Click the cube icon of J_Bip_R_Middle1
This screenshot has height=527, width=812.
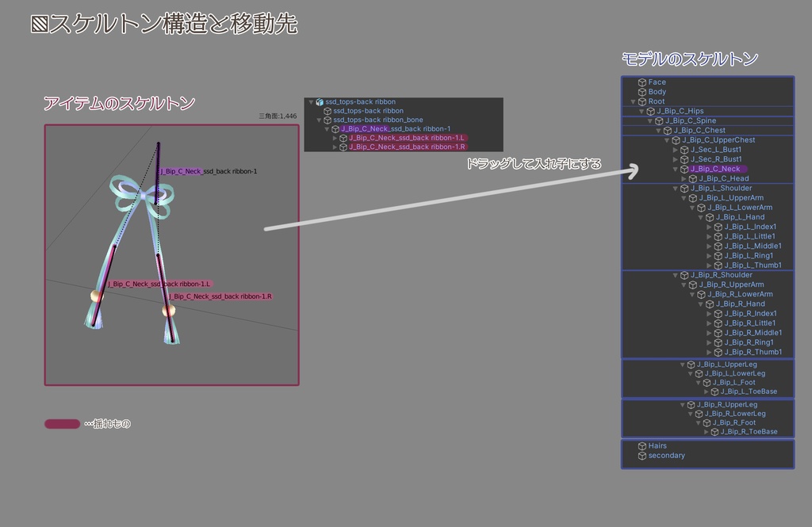click(x=718, y=334)
